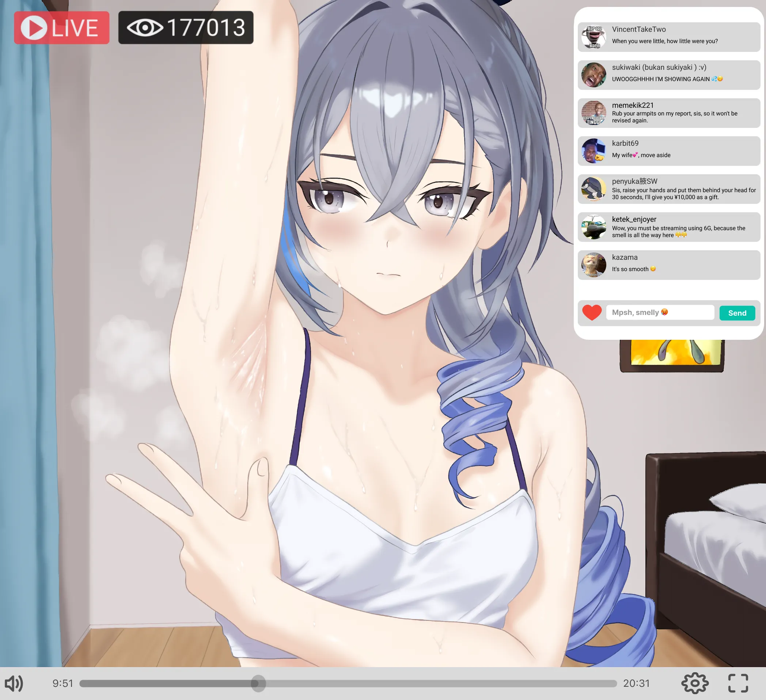Open VincentTakeTwo's avatar
The height and width of the screenshot is (700, 766).
(x=594, y=37)
